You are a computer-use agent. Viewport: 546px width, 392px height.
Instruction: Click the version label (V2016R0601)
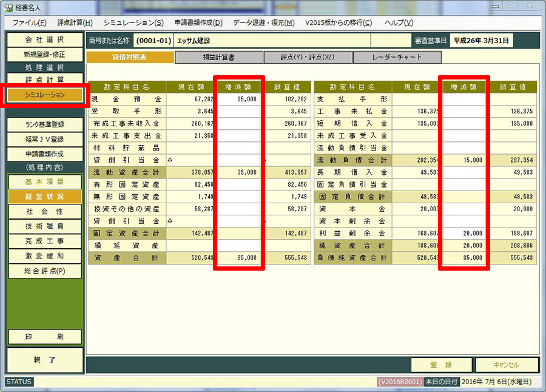click(x=400, y=382)
